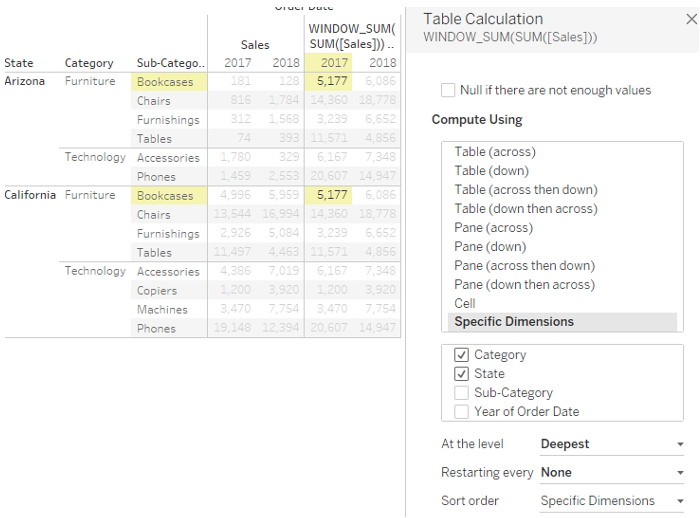
Task: Click the Sub-Category column header
Action: [170, 63]
